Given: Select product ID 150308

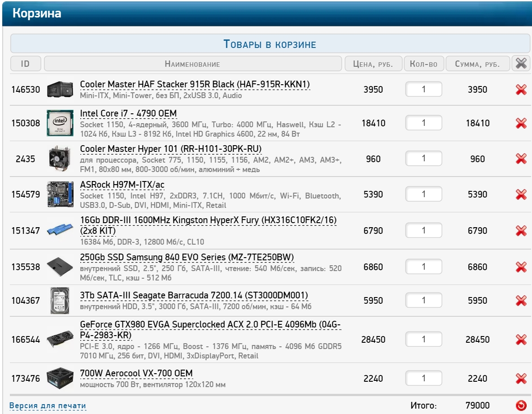Looking at the screenshot, I should point(26,123).
